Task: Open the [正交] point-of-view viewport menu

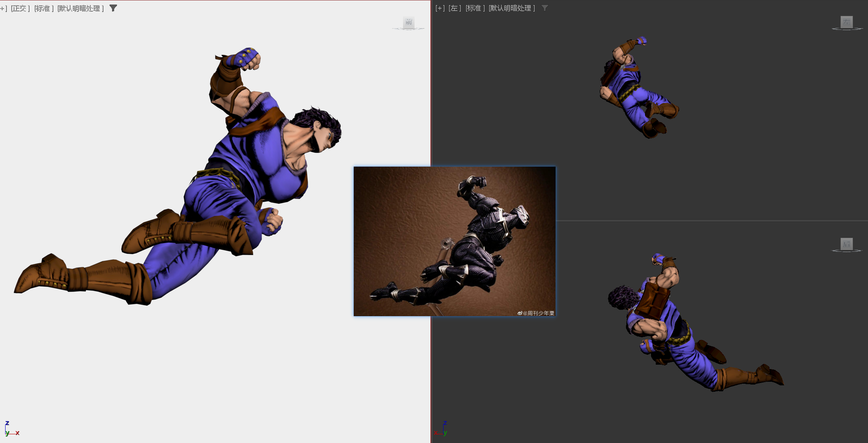Action: point(20,8)
